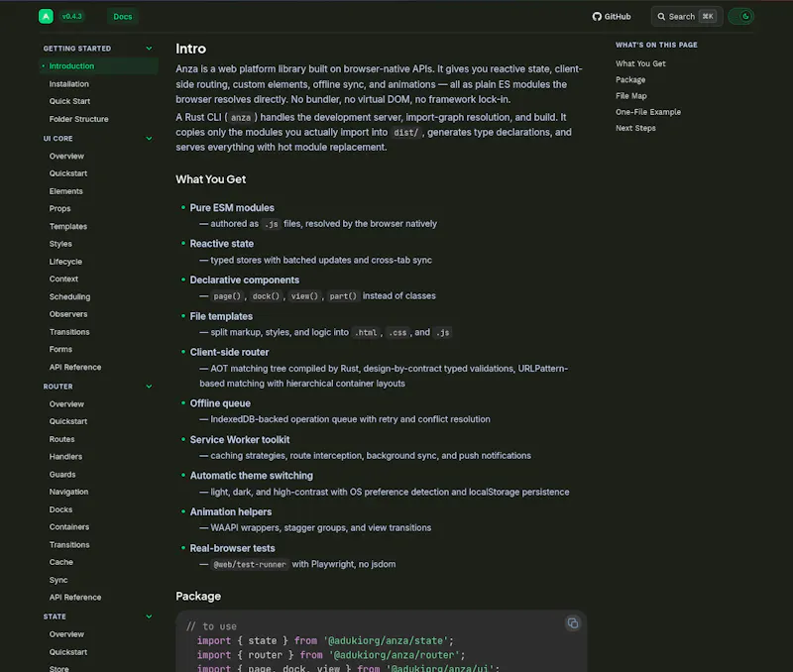Go to Quick Start page
The image size is (793, 672).
(69, 101)
